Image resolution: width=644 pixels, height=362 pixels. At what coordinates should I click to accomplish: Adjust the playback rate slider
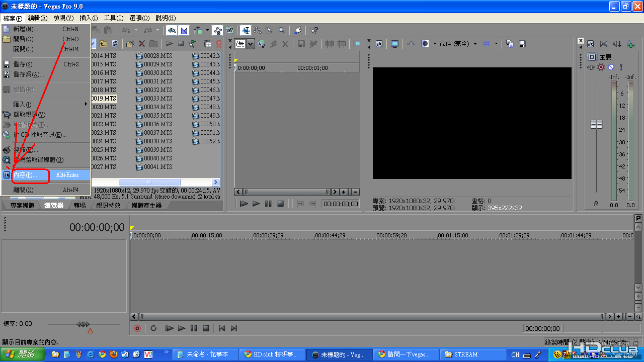(83, 324)
